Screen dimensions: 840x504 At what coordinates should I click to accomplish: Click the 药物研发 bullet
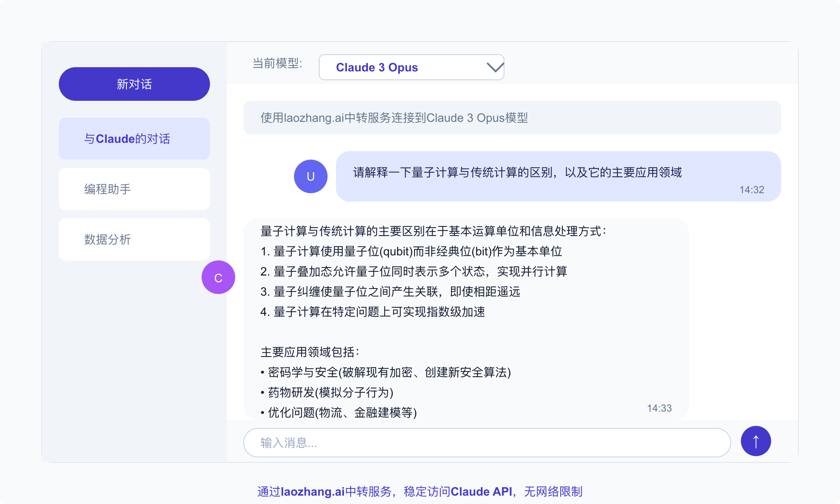tap(327, 392)
